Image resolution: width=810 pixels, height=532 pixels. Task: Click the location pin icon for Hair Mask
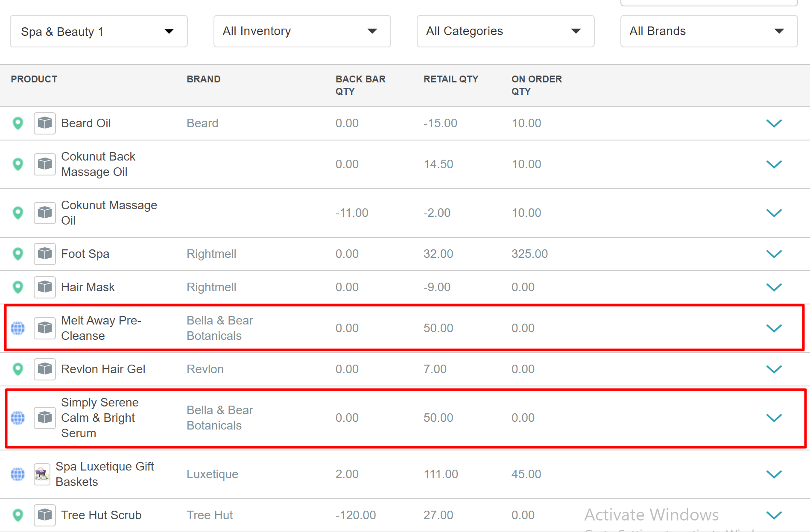(18, 287)
